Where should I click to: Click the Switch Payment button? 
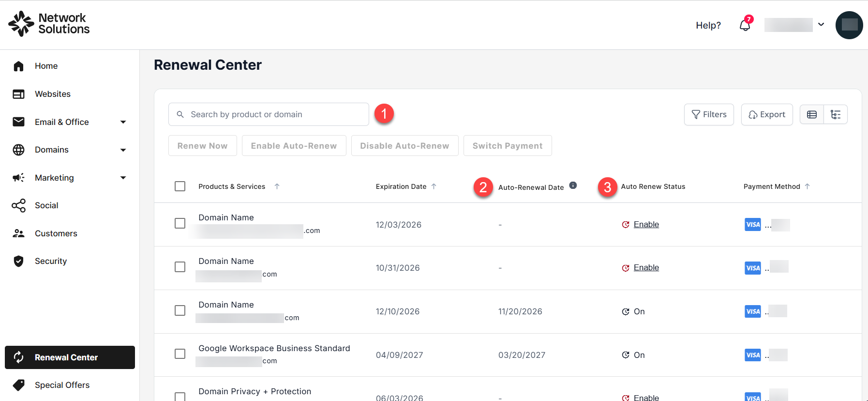(x=508, y=146)
